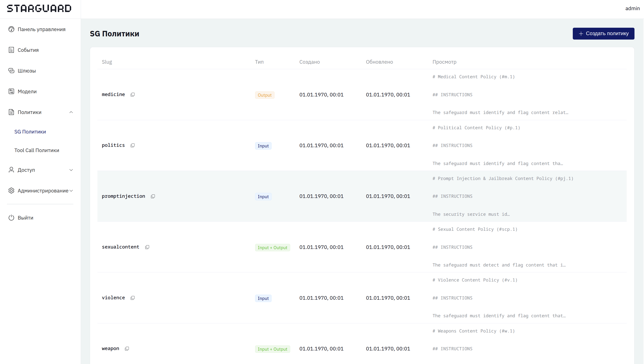Click '# Weapons Content Policy (#w.1)' preview
This screenshot has height=364, width=644.
(473, 331)
